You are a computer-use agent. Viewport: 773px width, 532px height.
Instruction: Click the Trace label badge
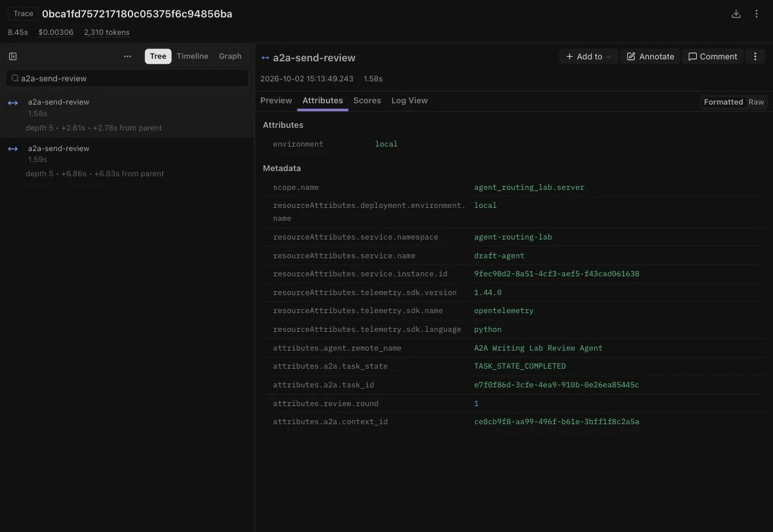(23, 14)
